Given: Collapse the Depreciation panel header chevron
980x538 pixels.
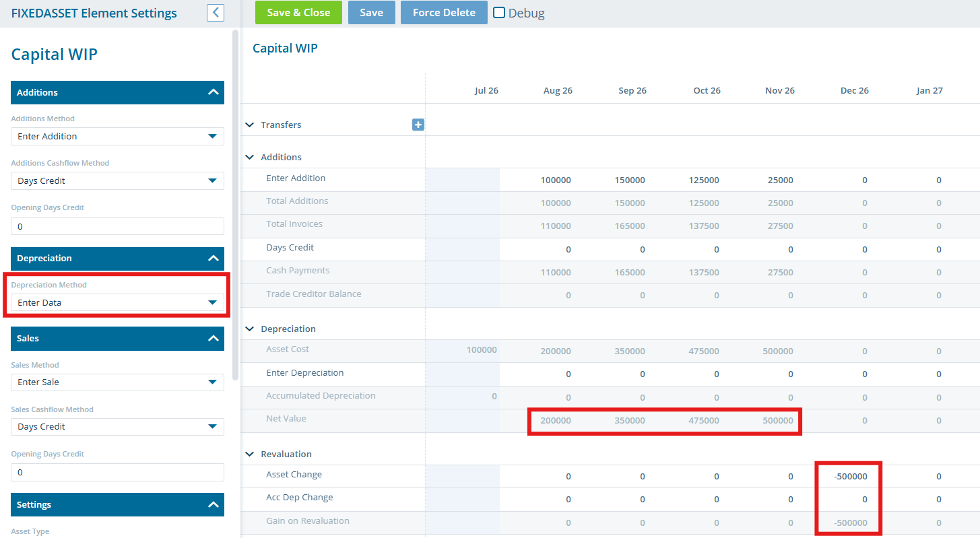Looking at the screenshot, I should [214, 258].
